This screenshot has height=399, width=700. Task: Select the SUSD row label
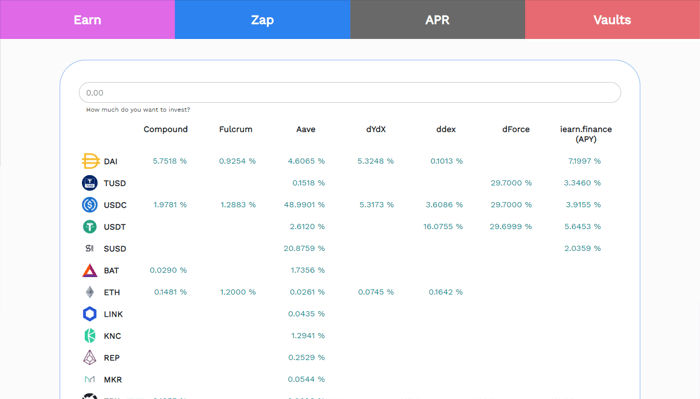115,249
